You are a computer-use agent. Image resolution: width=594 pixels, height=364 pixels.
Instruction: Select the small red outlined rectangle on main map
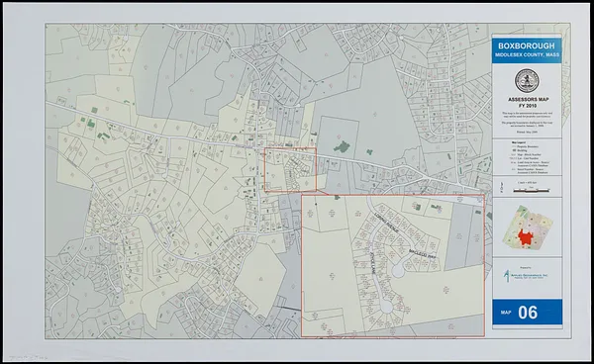tap(290, 169)
